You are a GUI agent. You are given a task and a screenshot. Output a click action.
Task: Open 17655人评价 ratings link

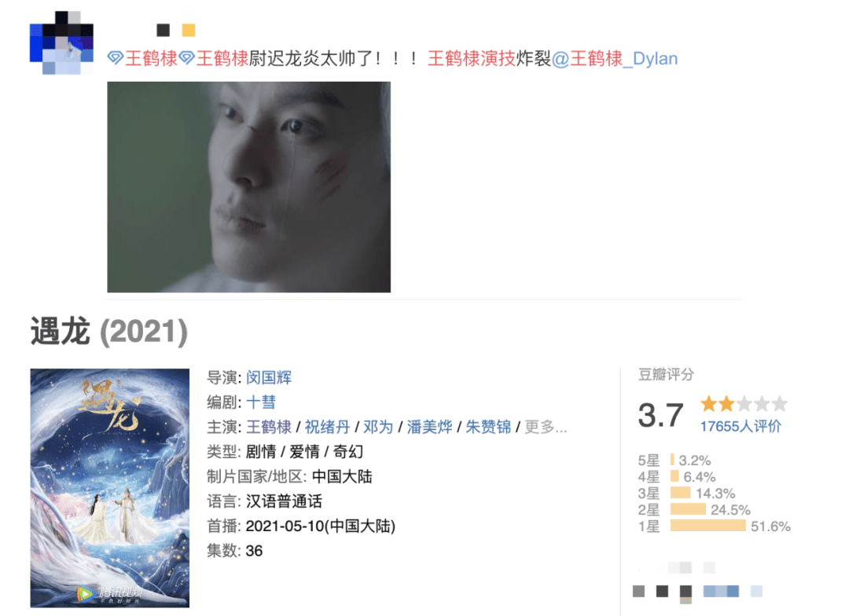coord(741,427)
